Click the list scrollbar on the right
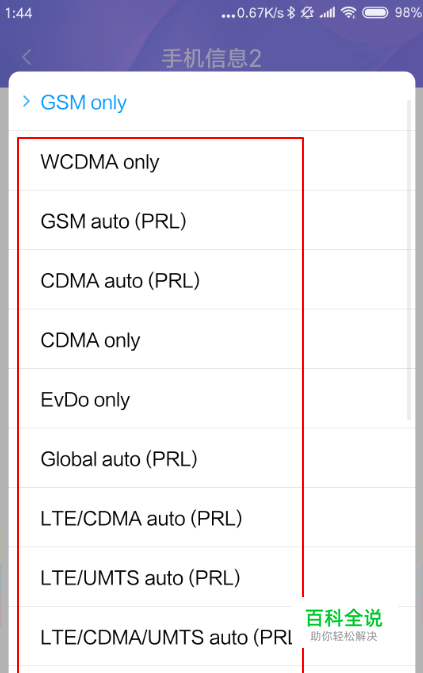The width and height of the screenshot is (423, 673). 409,260
